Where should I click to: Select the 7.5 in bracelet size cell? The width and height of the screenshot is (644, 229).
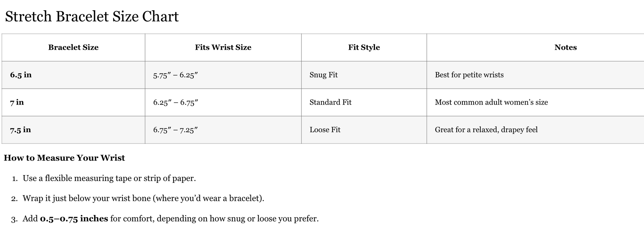click(x=21, y=130)
